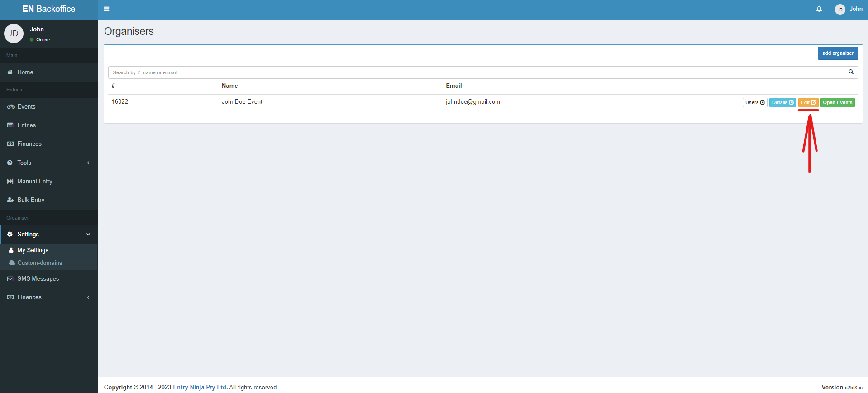
Task: Click the johndoe@gmail.com email cell
Action: 473,102
